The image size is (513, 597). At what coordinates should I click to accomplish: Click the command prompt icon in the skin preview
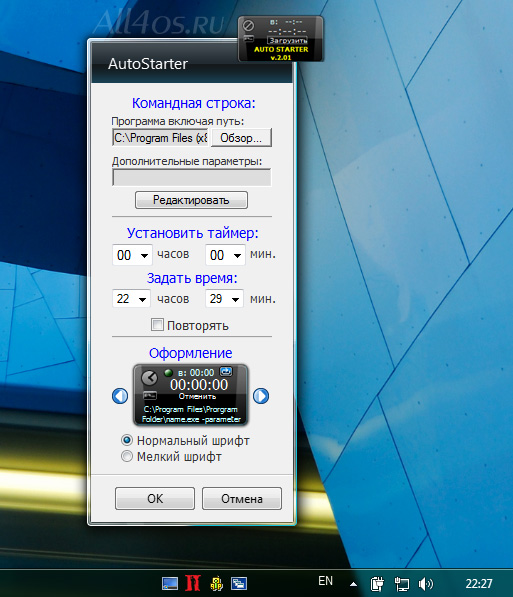click(150, 395)
